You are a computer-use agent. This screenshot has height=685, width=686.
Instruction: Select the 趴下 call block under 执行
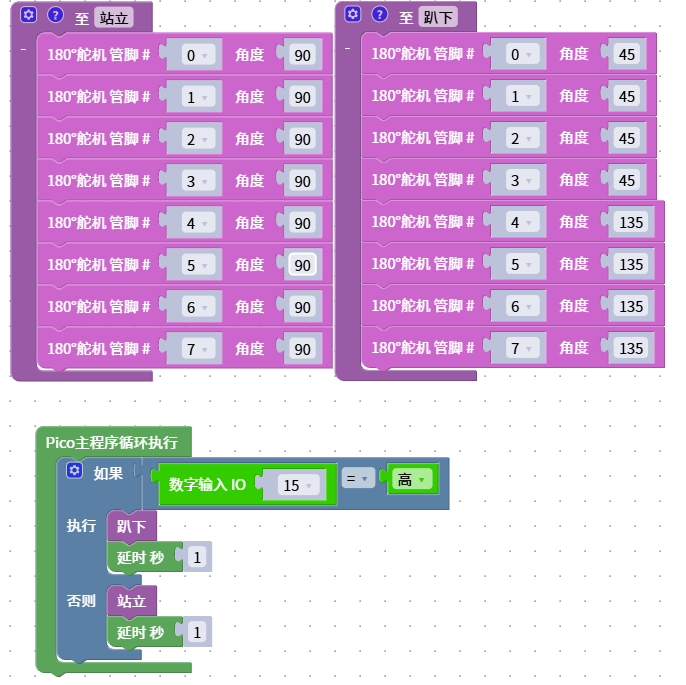[x=131, y=526]
